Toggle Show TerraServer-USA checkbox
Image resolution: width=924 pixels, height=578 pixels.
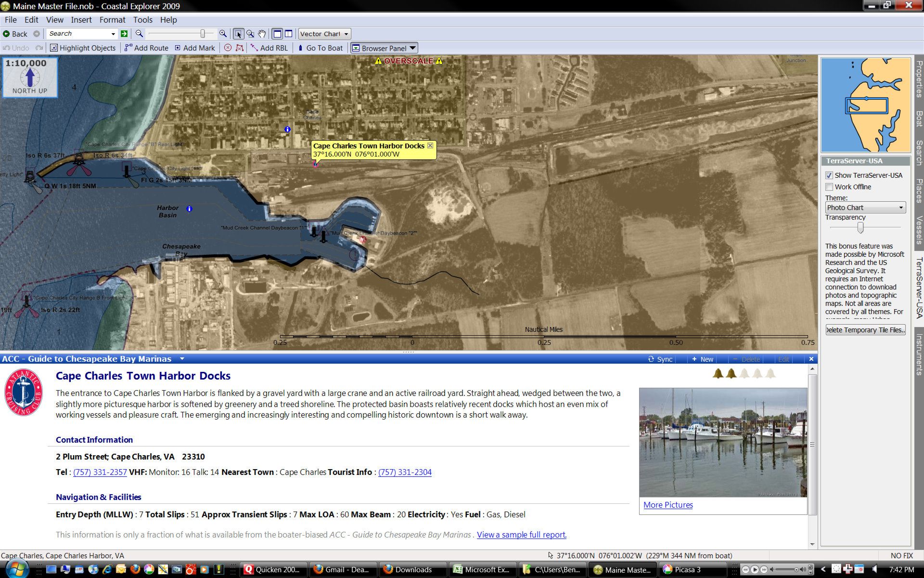[829, 175]
